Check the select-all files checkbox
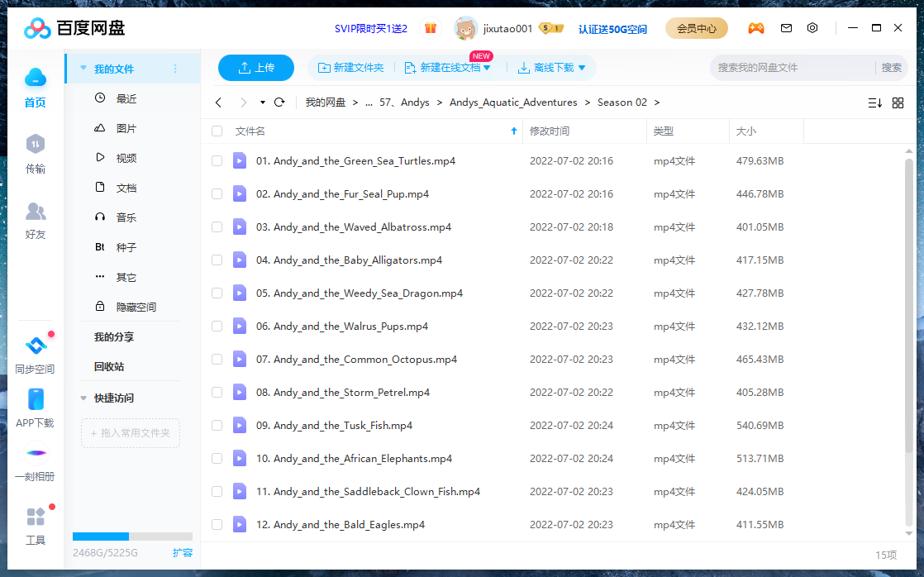The height and width of the screenshot is (577, 924). tap(217, 131)
